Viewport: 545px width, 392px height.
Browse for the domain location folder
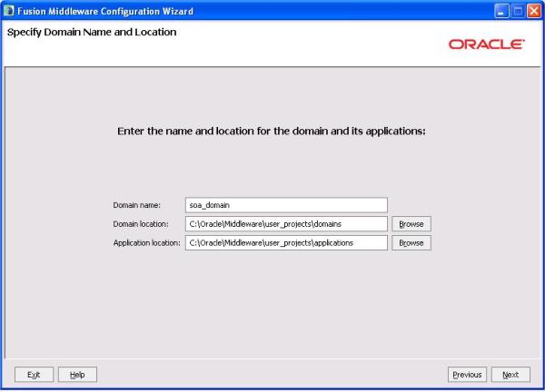411,223
